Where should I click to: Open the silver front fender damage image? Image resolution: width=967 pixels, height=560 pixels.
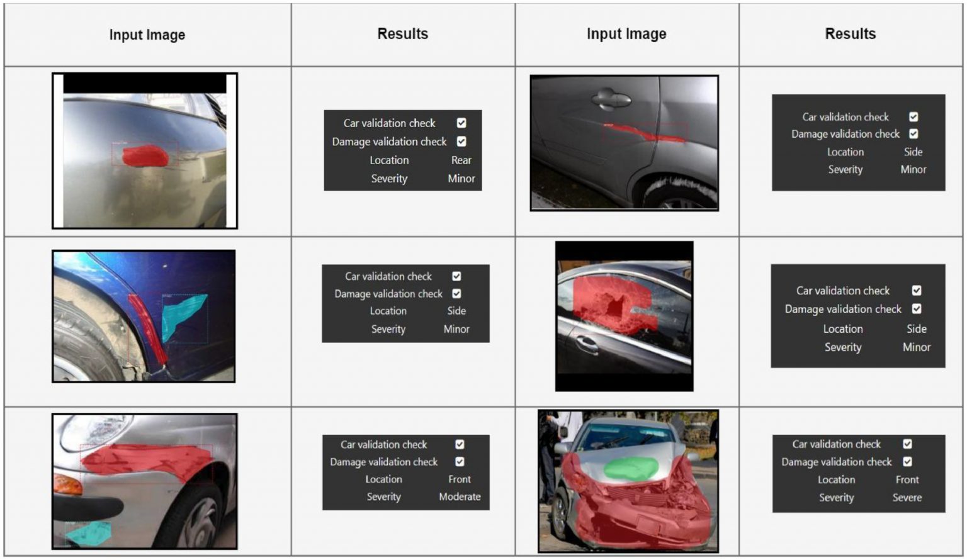point(145,481)
